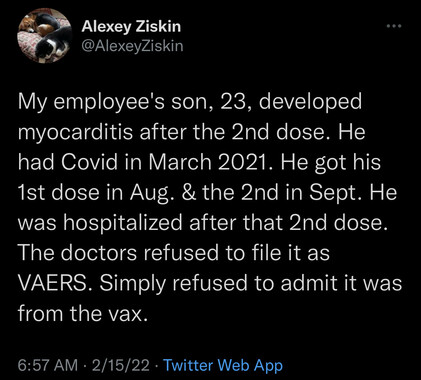Click the line starting My employee's son
This screenshot has height=380, width=421.
point(190,102)
